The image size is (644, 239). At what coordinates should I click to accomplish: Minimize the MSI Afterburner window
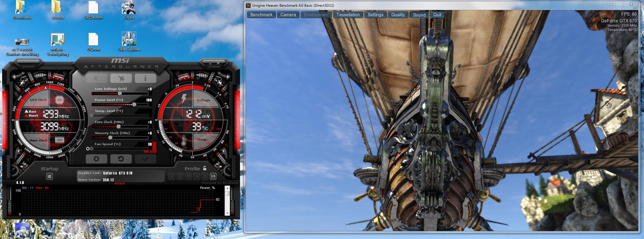pos(210,63)
